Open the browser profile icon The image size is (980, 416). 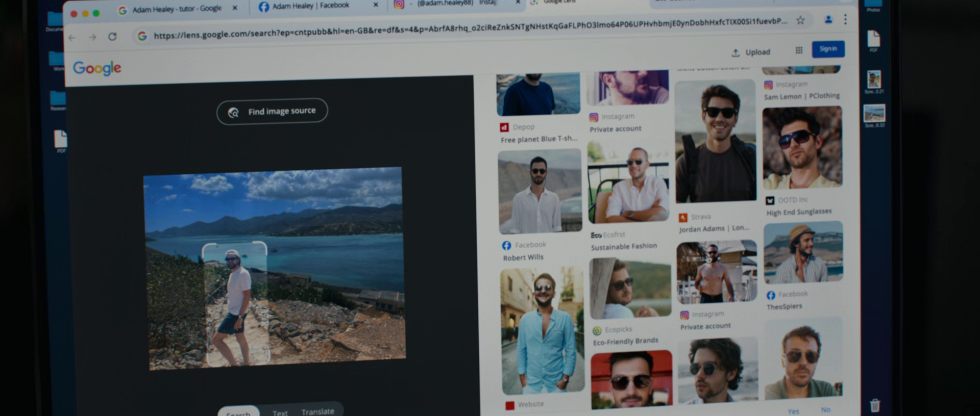click(828, 19)
